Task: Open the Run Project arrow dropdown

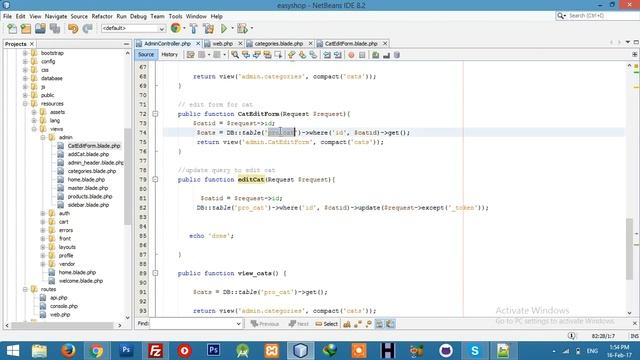Action: 232,28
